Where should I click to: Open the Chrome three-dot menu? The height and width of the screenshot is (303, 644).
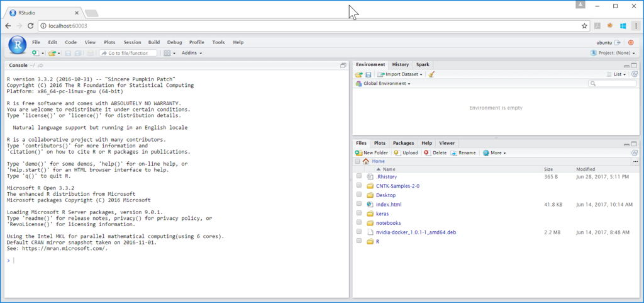coord(635,26)
